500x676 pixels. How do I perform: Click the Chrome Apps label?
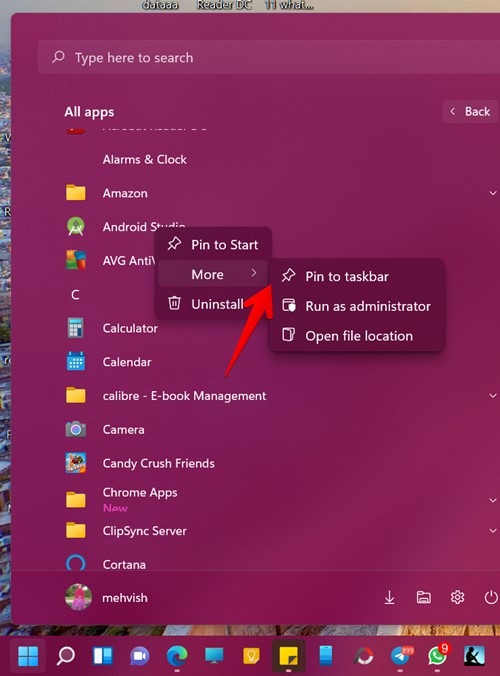140,492
